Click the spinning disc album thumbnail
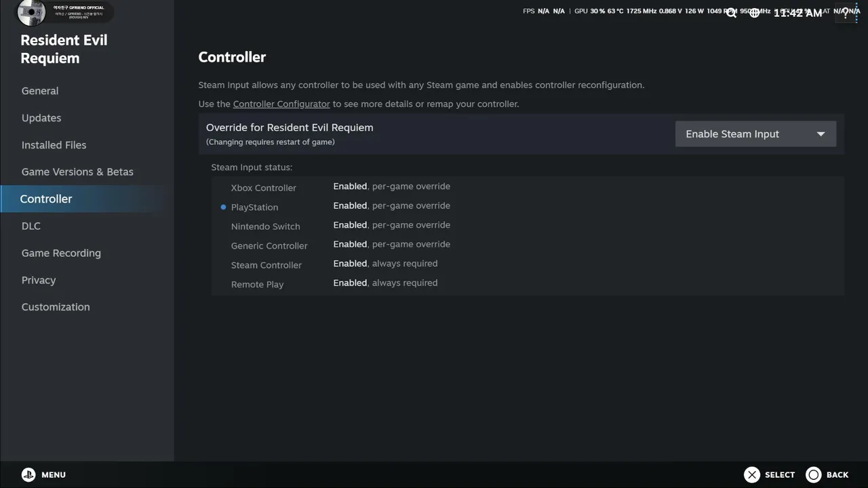The width and height of the screenshot is (868, 488). click(31, 12)
